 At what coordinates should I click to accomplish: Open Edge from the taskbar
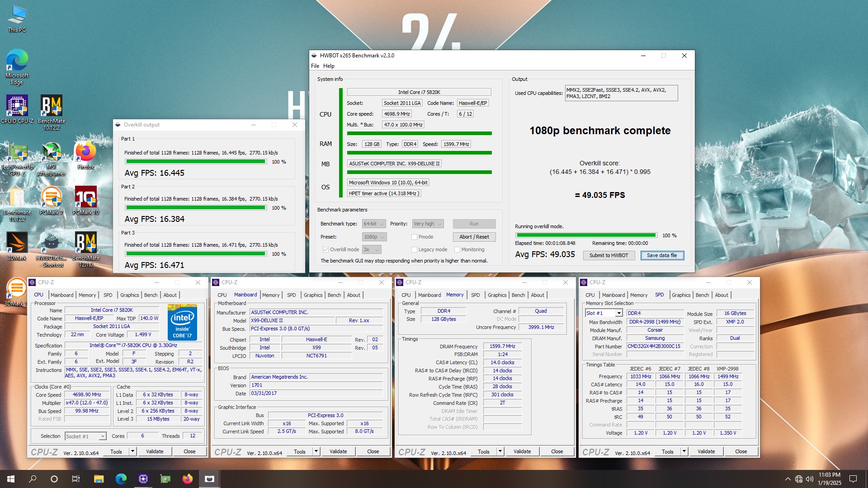121,479
